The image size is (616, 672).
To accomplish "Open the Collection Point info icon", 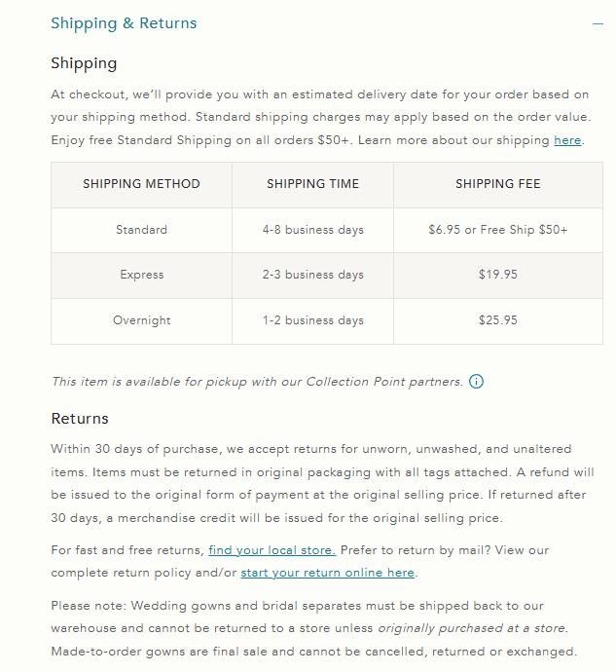I will point(476,382).
